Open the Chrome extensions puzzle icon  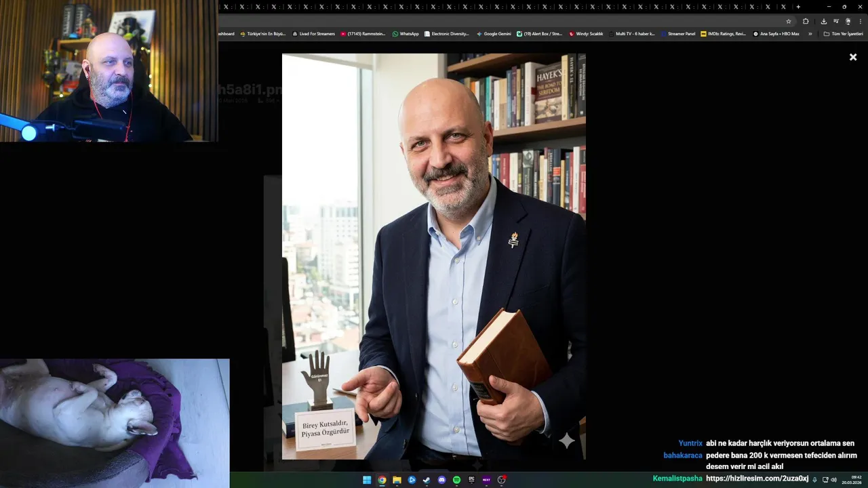(x=806, y=21)
